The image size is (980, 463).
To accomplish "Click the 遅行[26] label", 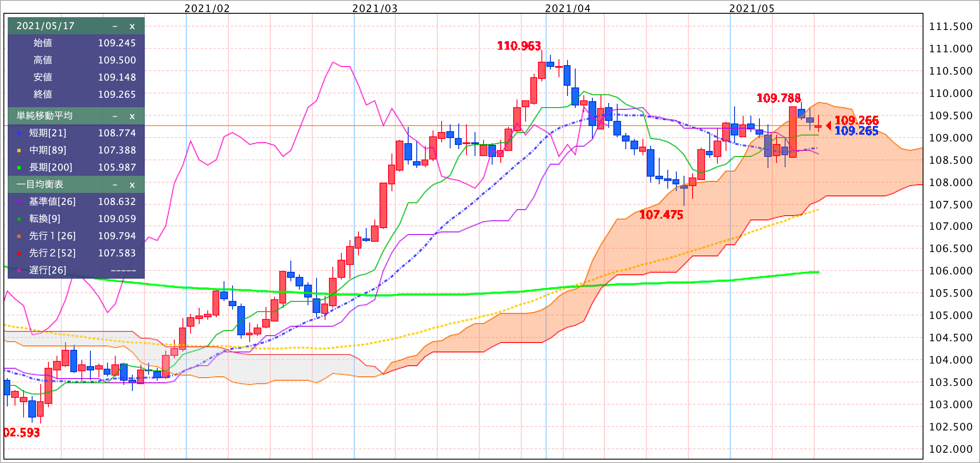I will pyautogui.click(x=48, y=270).
